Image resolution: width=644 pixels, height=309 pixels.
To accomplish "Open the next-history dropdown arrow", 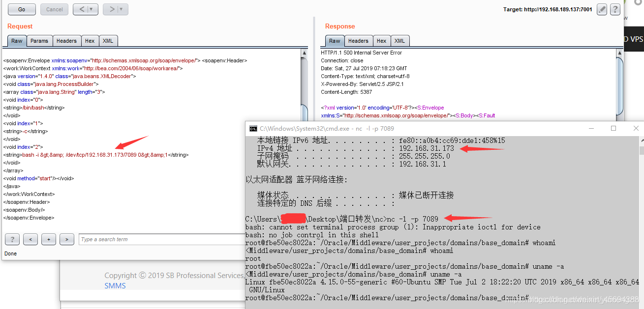I will tap(123, 9).
